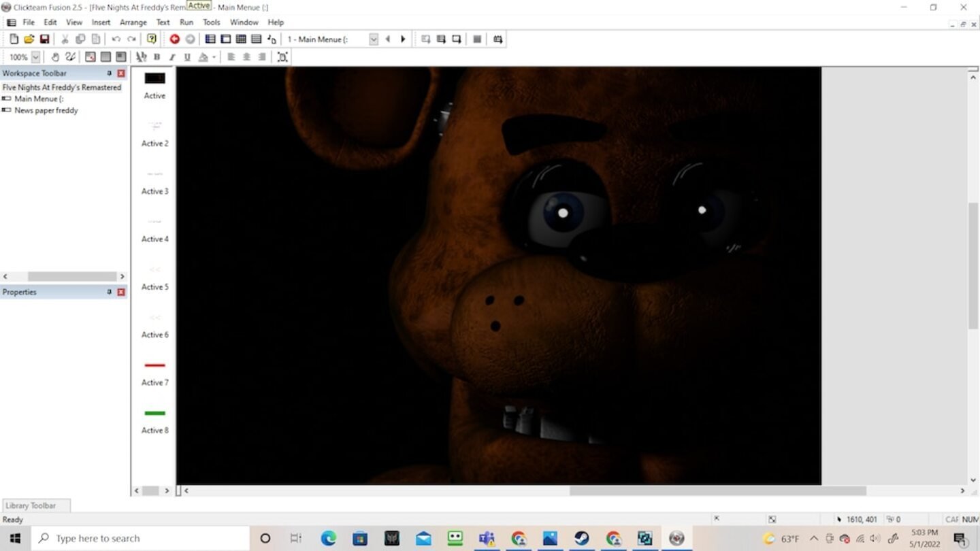Select the hand pan tool

[55, 57]
